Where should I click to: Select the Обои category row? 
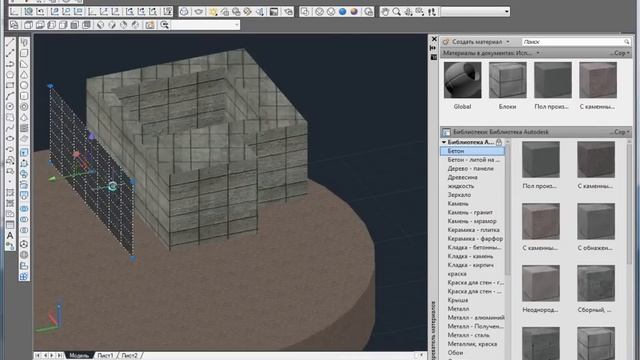click(455, 353)
